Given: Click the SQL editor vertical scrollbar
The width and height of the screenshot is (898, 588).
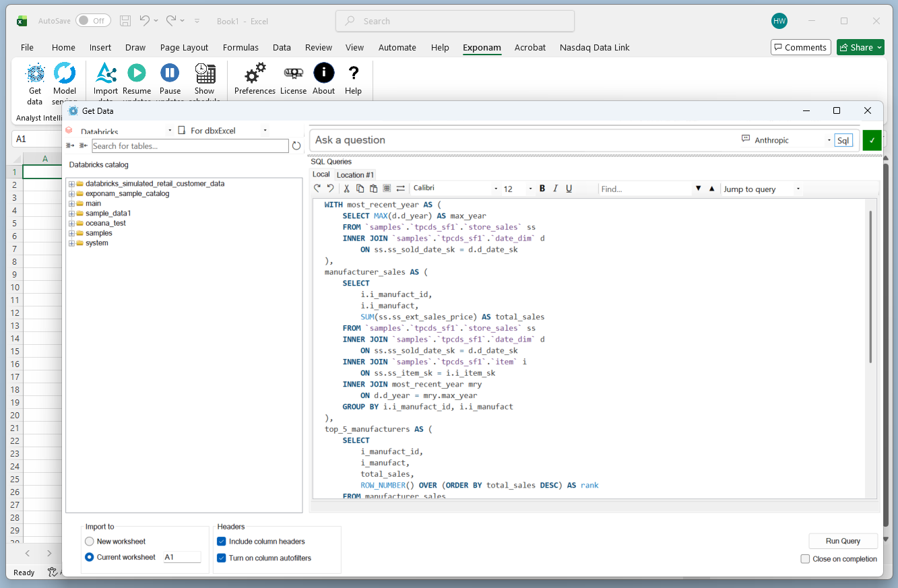Looking at the screenshot, I should [871, 286].
